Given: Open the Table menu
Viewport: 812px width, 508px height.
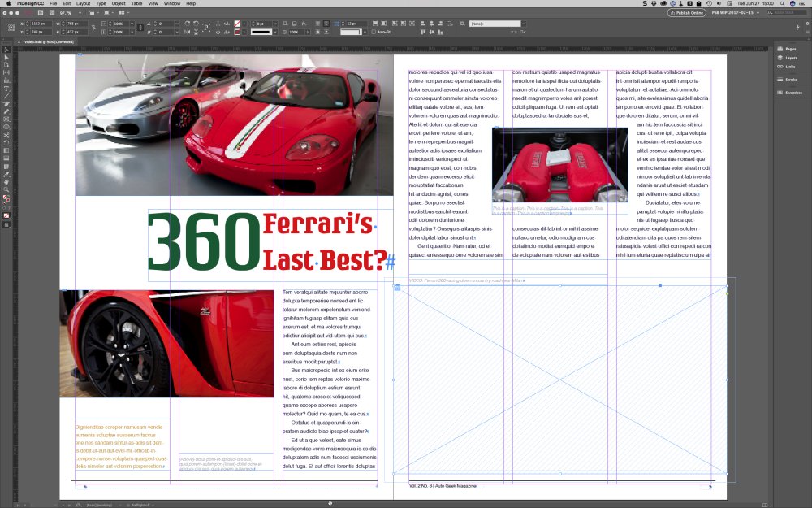Looking at the screenshot, I should point(136,3).
